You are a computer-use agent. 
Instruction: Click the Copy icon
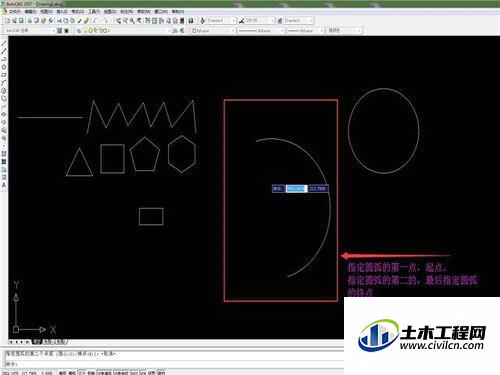tap(66, 21)
